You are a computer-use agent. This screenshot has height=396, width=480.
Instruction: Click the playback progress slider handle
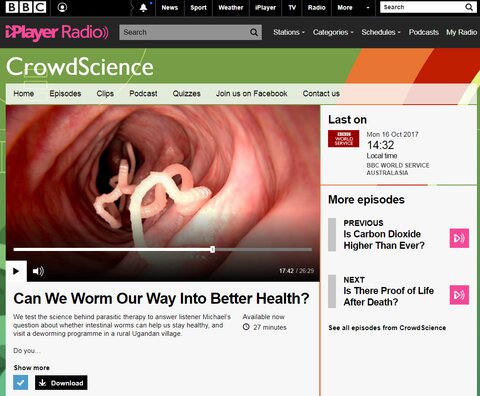coord(212,249)
